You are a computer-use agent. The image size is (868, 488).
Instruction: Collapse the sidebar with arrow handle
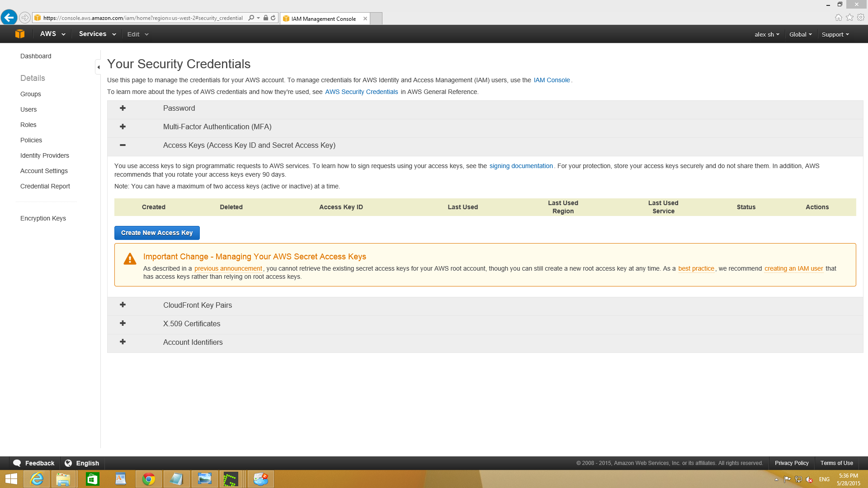click(x=98, y=67)
